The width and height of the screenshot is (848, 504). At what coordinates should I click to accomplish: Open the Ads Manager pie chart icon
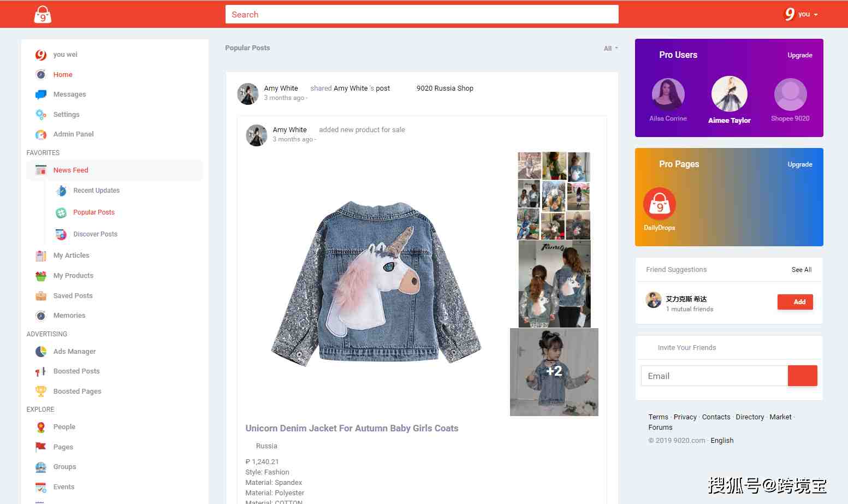(41, 352)
